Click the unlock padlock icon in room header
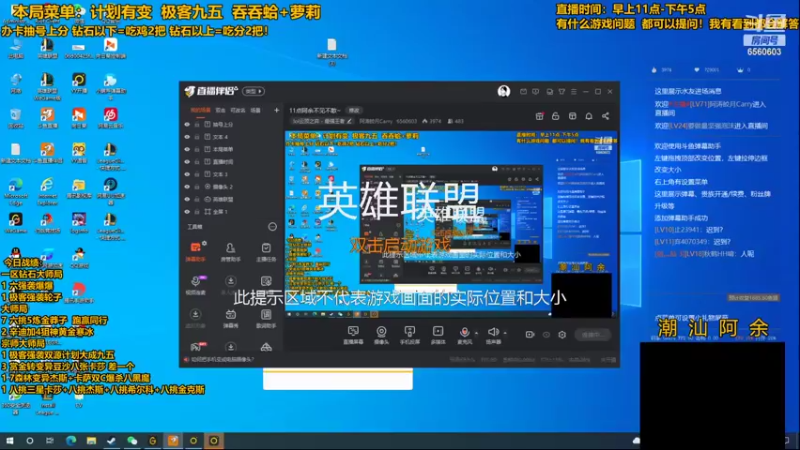 pos(556,116)
